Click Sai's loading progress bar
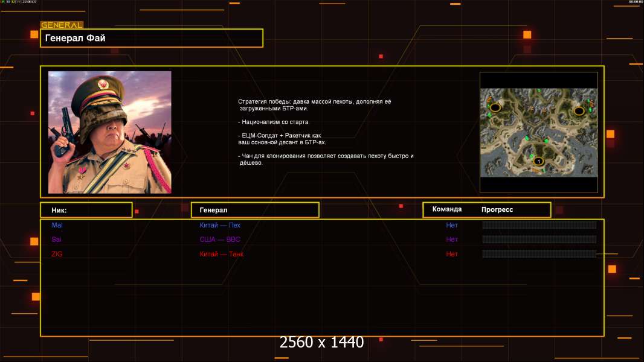This screenshot has height=362, width=644. [539, 239]
